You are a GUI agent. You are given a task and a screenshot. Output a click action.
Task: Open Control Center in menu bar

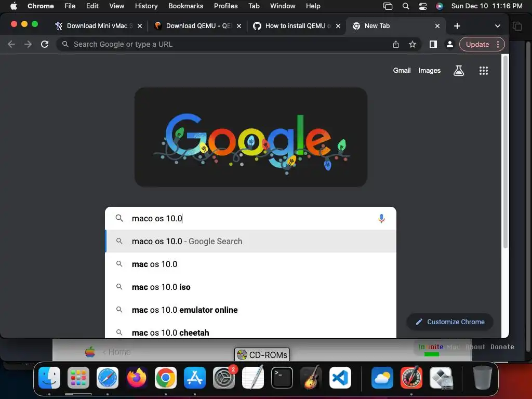(422, 6)
